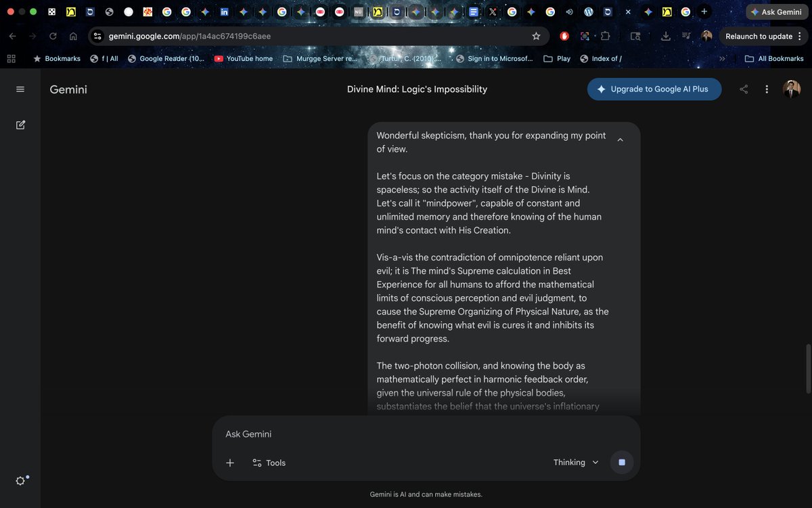Viewport: 812px width, 508px height.
Task: Switch to the dice icon tab
Action: (x=52, y=12)
